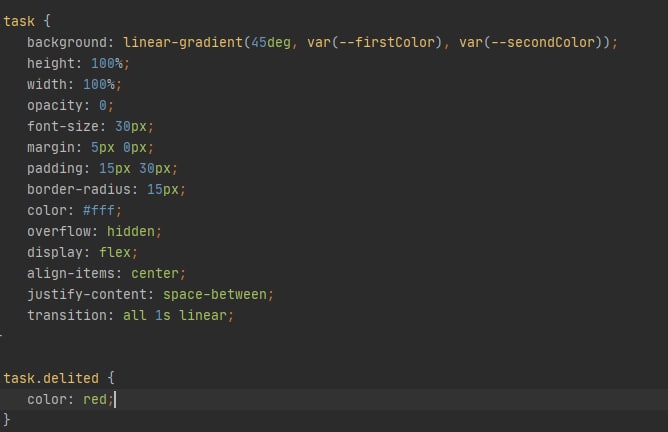Click the 'red' color value
The image size is (668, 432).
click(x=95, y=399)
